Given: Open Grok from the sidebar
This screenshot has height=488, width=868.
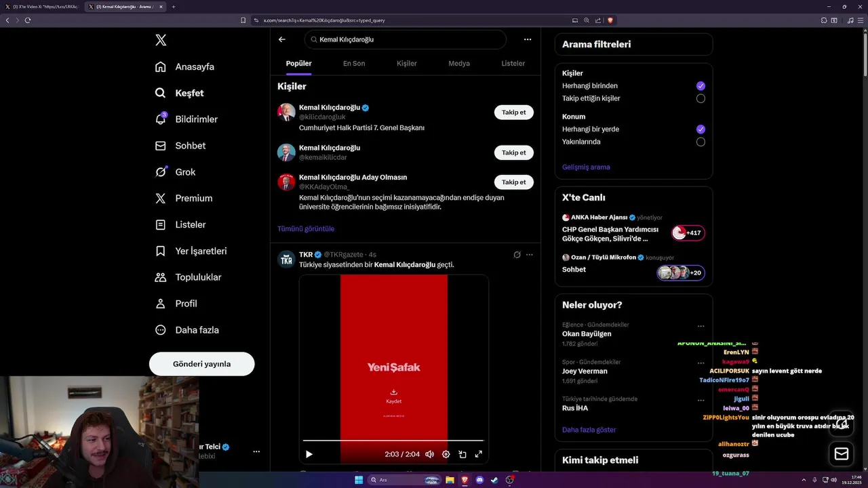Looking at the screenshot, I should click(175, 172).
